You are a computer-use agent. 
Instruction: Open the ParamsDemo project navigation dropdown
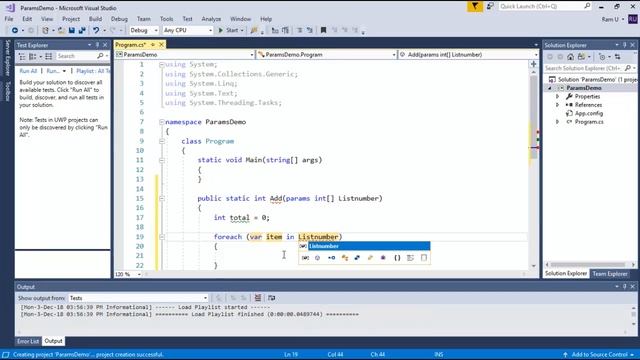point(184,55)
